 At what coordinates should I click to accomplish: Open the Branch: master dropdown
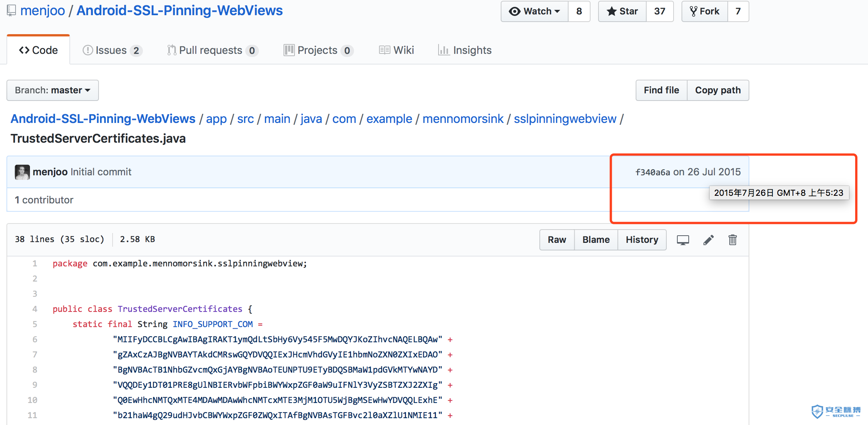click(x=53, y=90)
